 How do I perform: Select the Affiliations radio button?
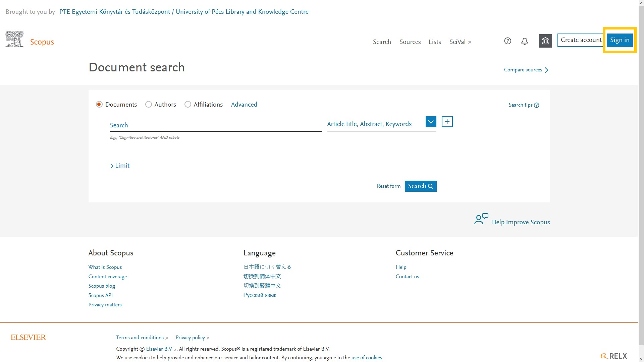pos(188,104)
